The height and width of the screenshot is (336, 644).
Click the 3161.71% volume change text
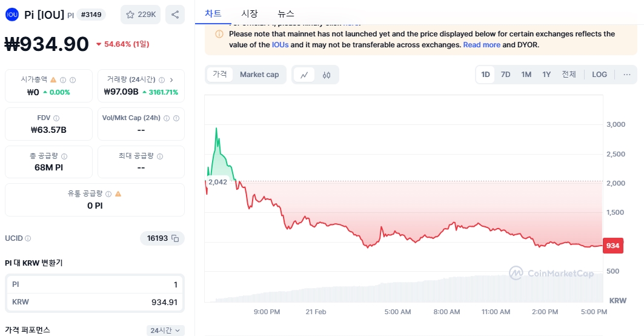point(160,92)
